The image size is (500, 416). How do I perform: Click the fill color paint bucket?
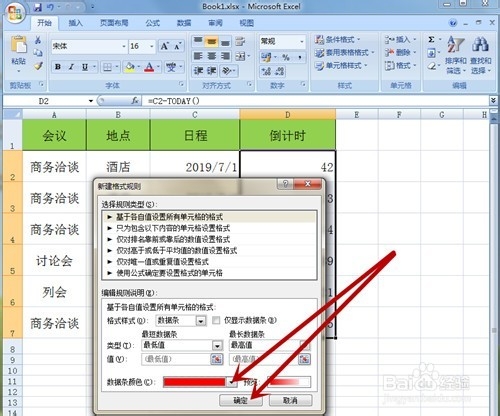[x=129, y=67]
